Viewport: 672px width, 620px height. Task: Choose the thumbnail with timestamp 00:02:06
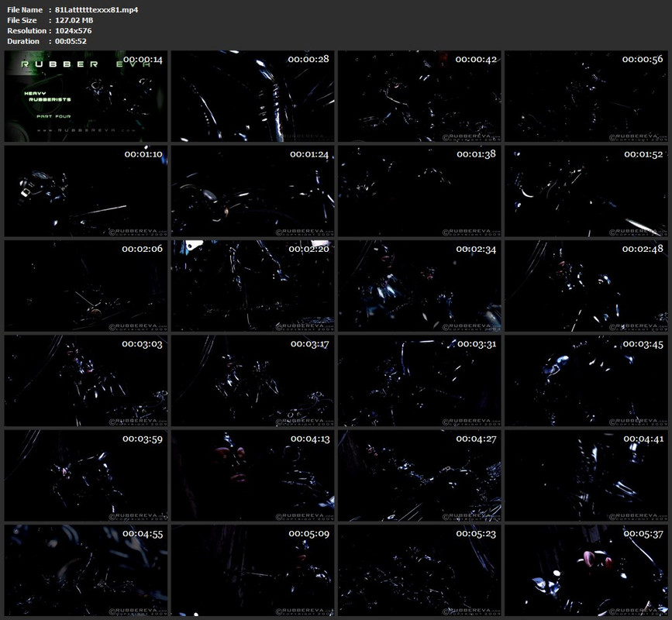pos(86,286)
